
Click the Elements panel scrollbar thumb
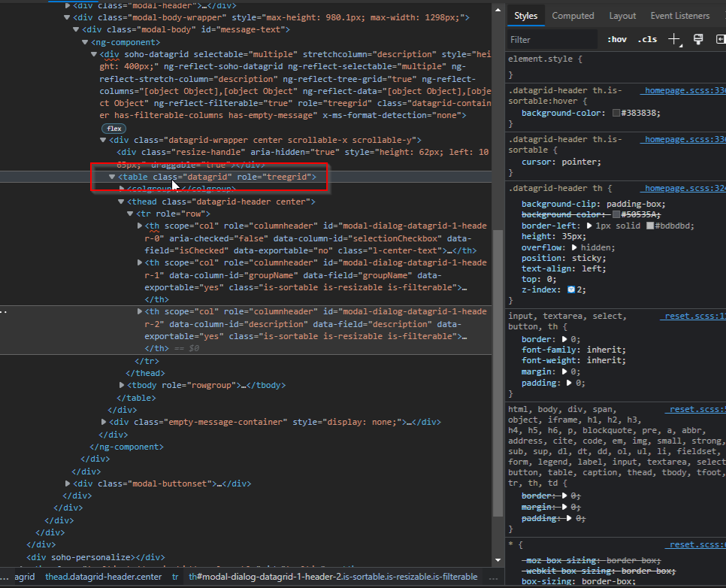pos(498,373)
